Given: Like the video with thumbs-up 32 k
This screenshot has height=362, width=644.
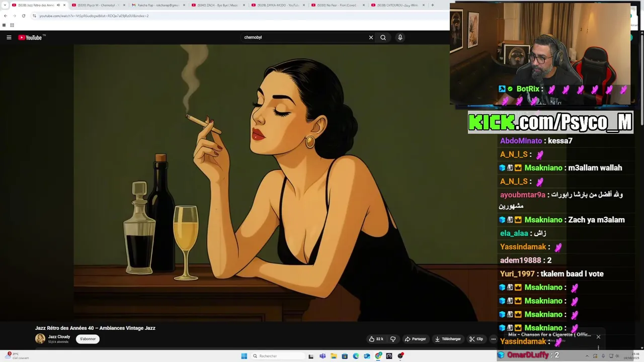Looking at the screenshot, I should click(376, 339).
